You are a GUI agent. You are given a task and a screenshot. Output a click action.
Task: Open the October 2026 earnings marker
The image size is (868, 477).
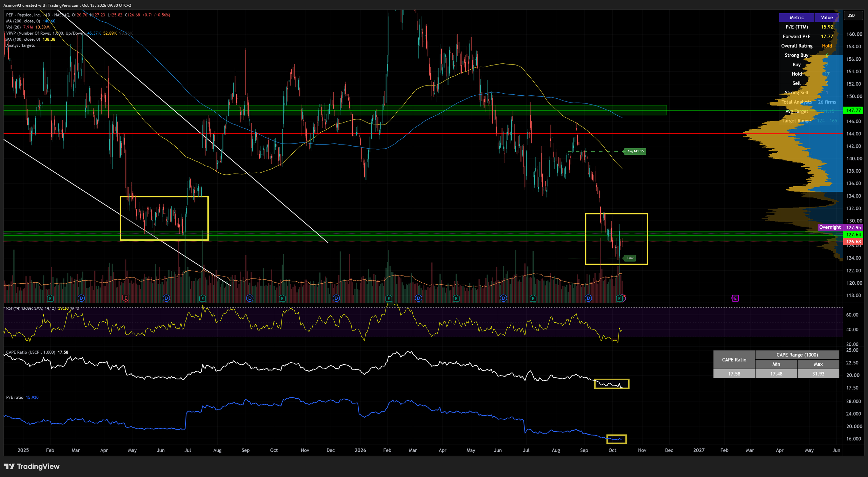tap(619, 298)
